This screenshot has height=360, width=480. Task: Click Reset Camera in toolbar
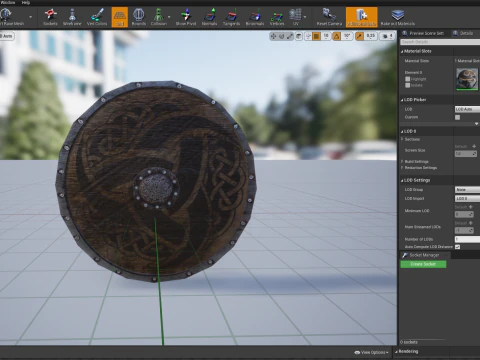pos(329,17)
